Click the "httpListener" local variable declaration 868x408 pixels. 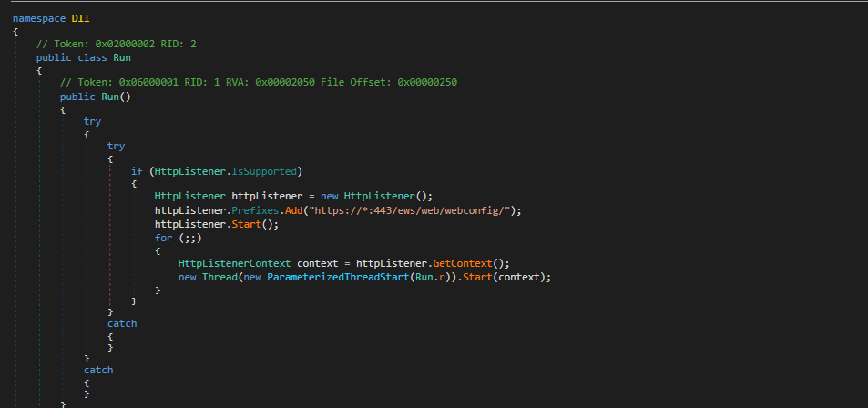pyautogui.click(x=267, y=197)
